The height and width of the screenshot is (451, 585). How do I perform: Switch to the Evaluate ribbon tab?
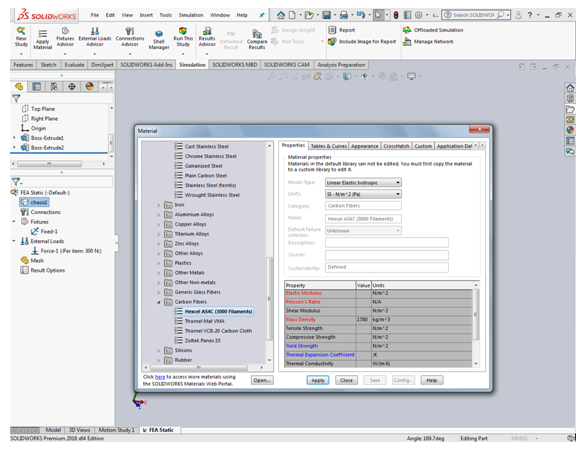(x=74, y=65)
